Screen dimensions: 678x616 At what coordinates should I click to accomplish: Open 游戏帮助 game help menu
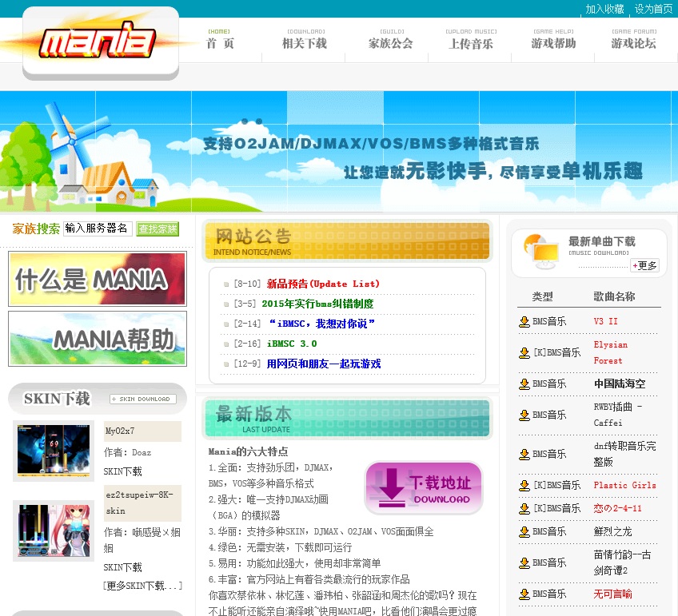[553, 39]
